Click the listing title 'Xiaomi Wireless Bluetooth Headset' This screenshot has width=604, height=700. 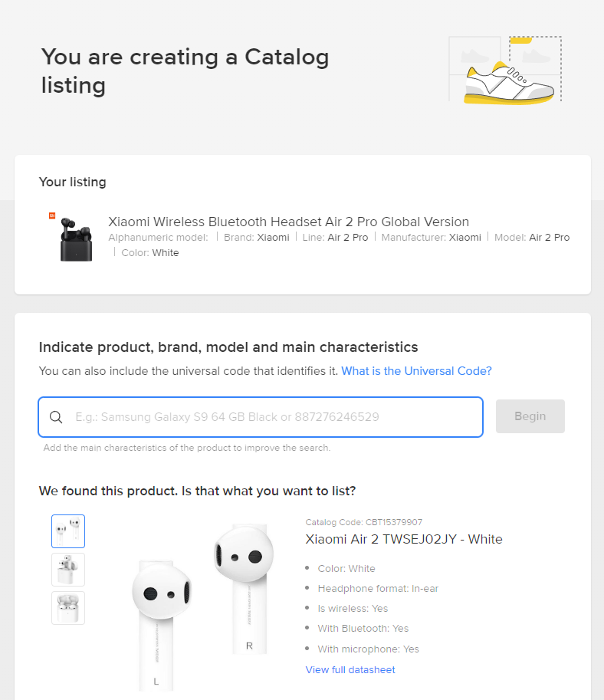click(288, 222)
